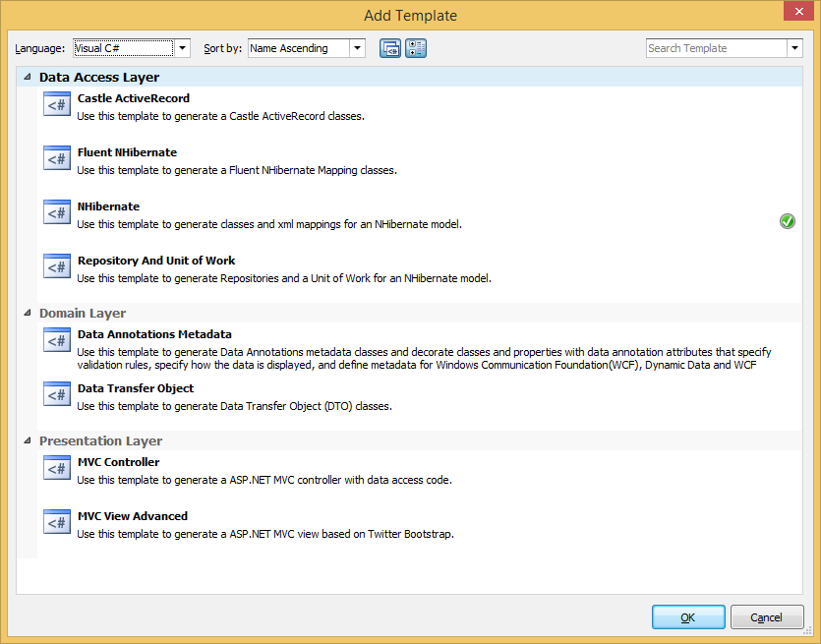Click the Fluent NHibernate Mapping classes description
821x644 pixels.
(x=237, y=170)
